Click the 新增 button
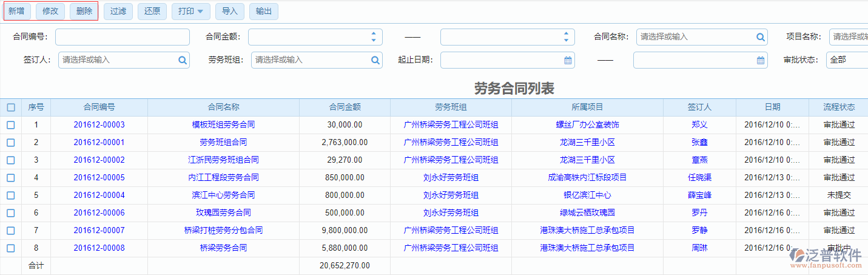Screen dimensions: 868x275 (16, 11)
